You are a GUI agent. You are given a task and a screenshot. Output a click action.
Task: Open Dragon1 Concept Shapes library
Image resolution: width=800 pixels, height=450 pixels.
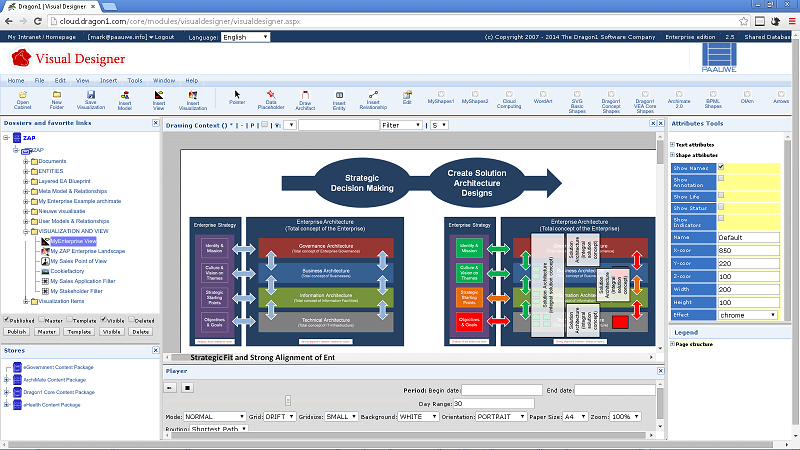tap(611, 103)
